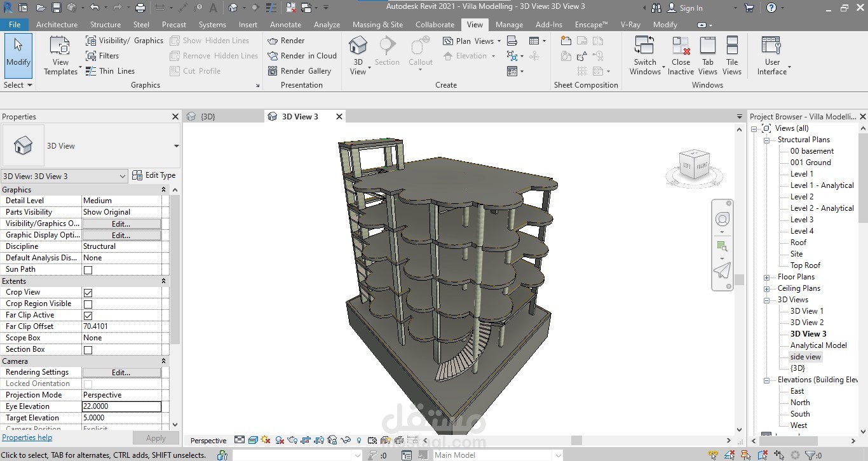
Task: Toggle Thin Lines display
Action: click(x=110, y=71)
